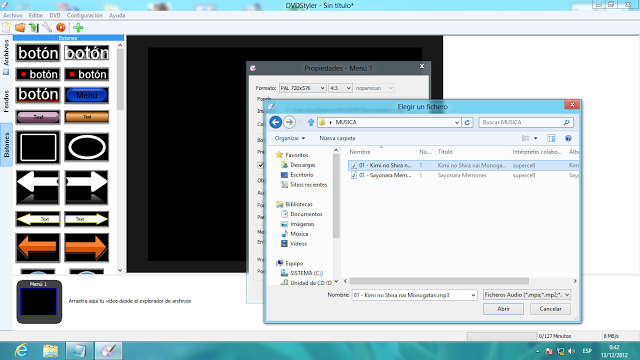Click the horizontal scrollbar in file list
The width and height of the screenshot is (640, 360).
(x=439, y=281)
